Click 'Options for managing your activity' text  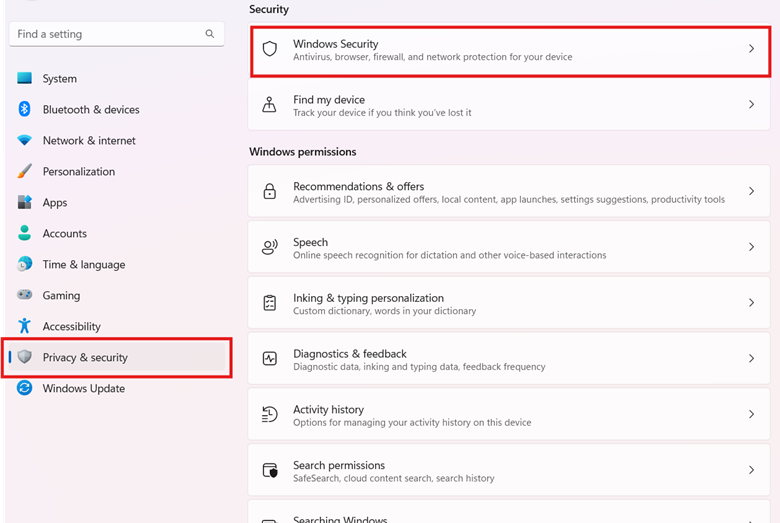pos(412,422)
